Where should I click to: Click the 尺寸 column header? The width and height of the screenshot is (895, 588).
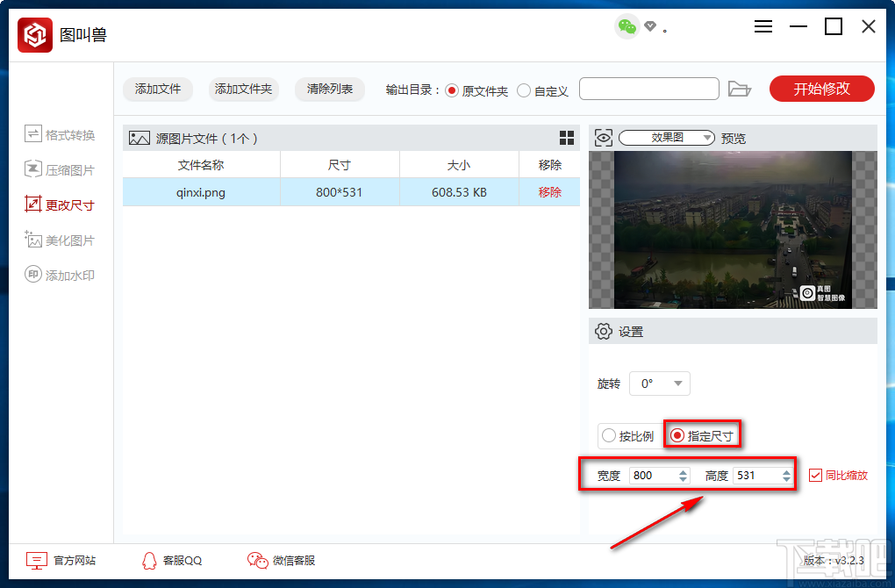pyautogui.click(x=340, y=165)
